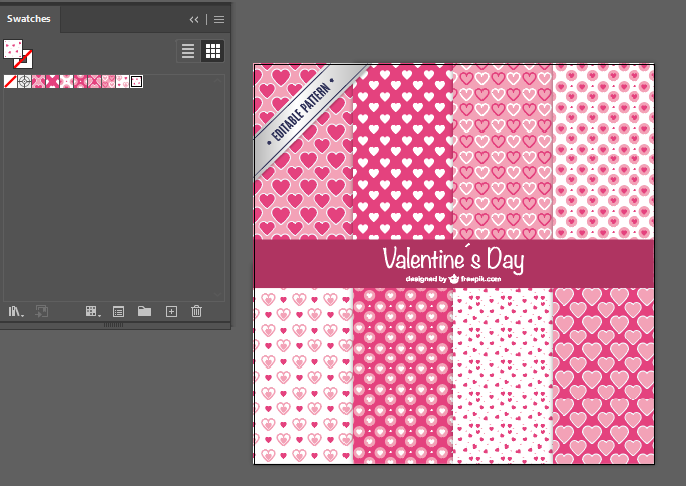Switch swatches to thumbnail grid view
686x486 pixels.
click(213, 51)
